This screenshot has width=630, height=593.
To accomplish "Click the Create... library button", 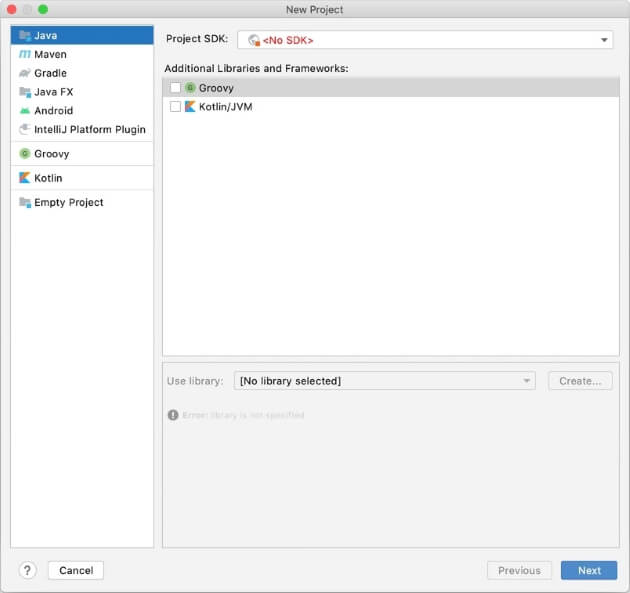I will coord(580,381).
